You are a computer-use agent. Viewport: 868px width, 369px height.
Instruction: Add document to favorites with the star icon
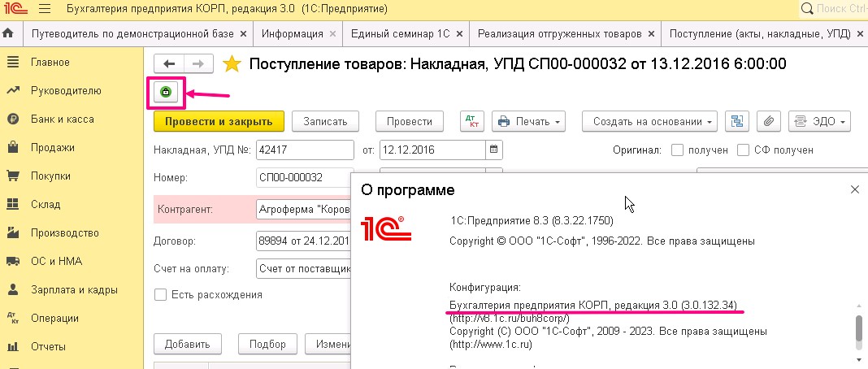pyautogui.click(x=232, y=64)
